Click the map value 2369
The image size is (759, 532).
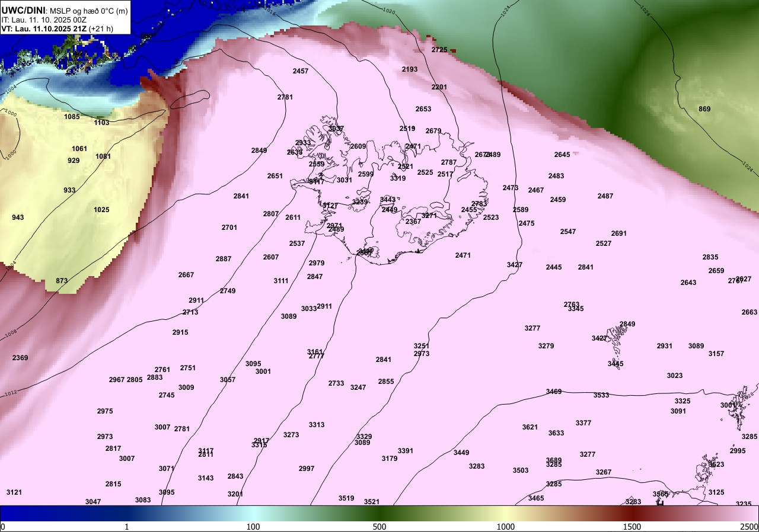[20, 358]
